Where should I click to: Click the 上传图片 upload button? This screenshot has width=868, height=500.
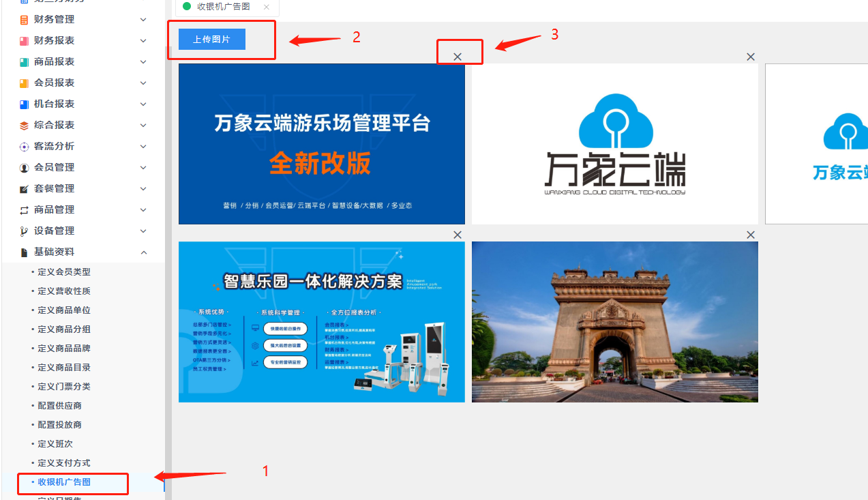[212, 40]
